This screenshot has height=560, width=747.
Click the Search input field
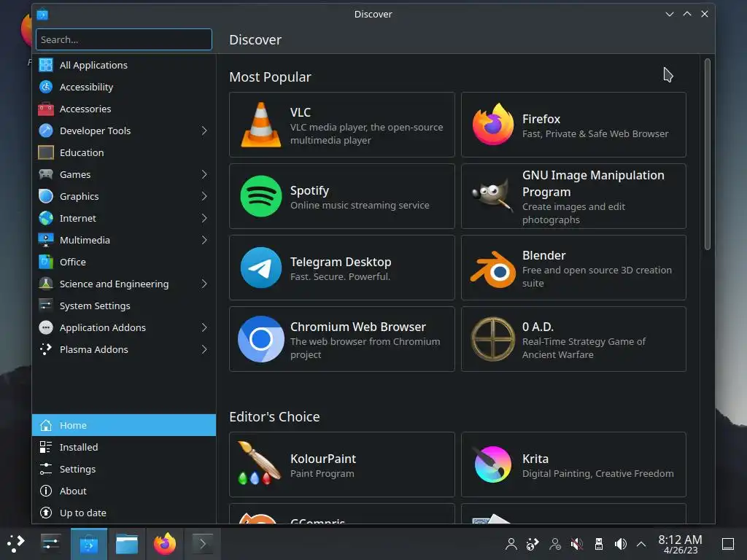point(124,39)
